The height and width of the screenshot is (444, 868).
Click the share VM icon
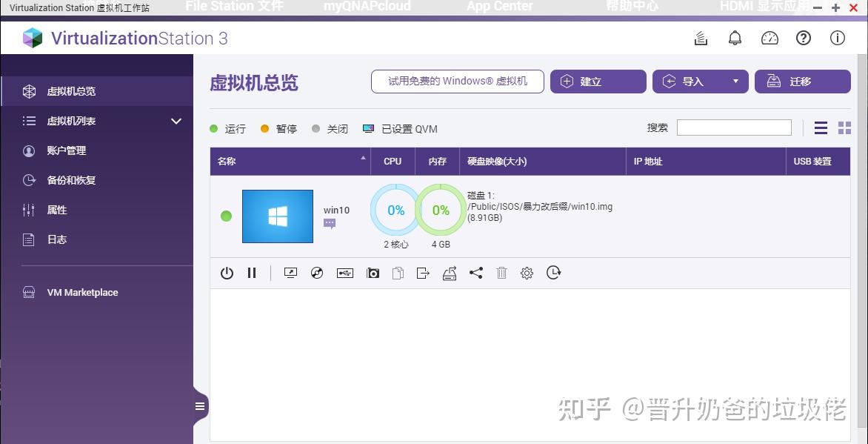(476, 273)
